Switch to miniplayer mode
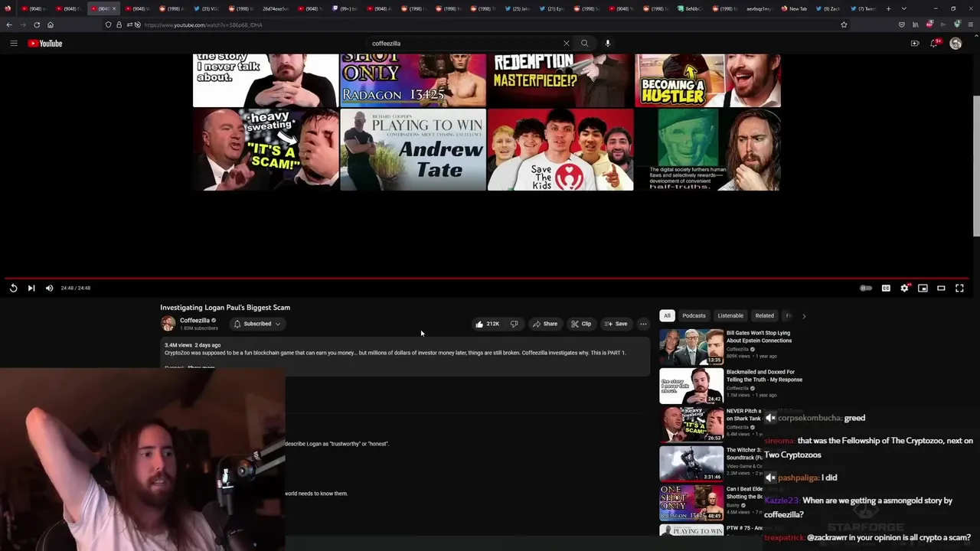The height and width of the screenshot is (551, 980). [923, 288]
